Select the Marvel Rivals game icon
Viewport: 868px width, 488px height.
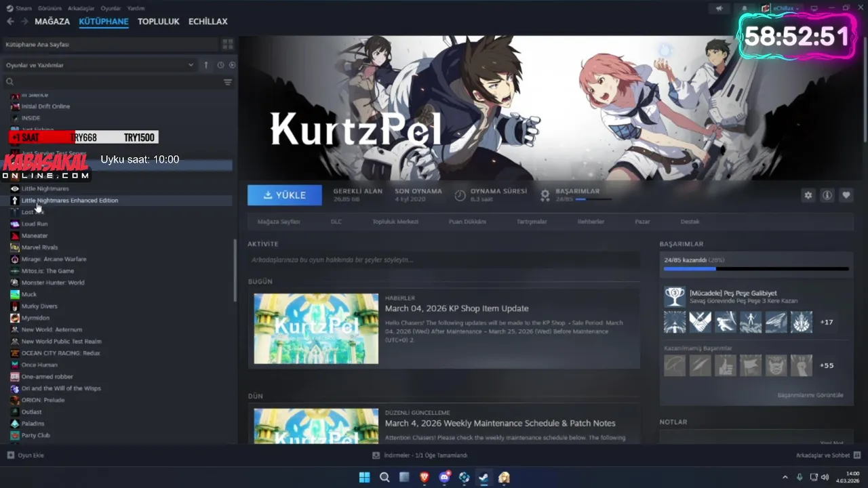[x=15, y=247]
